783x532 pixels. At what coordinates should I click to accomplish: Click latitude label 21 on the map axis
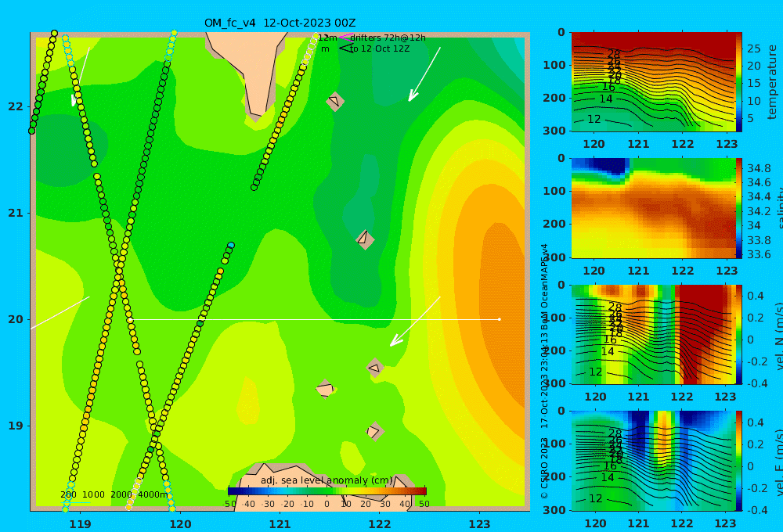tap(16, 213)
